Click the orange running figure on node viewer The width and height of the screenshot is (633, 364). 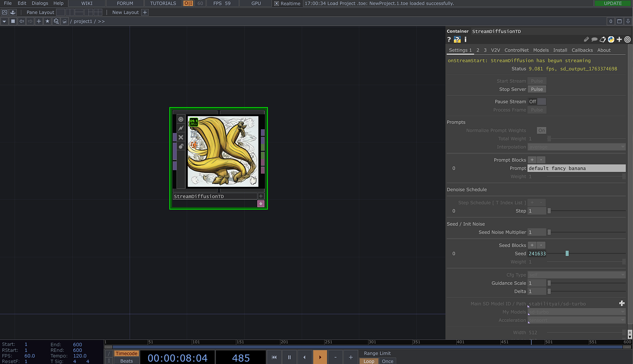(x=193, y=145)
